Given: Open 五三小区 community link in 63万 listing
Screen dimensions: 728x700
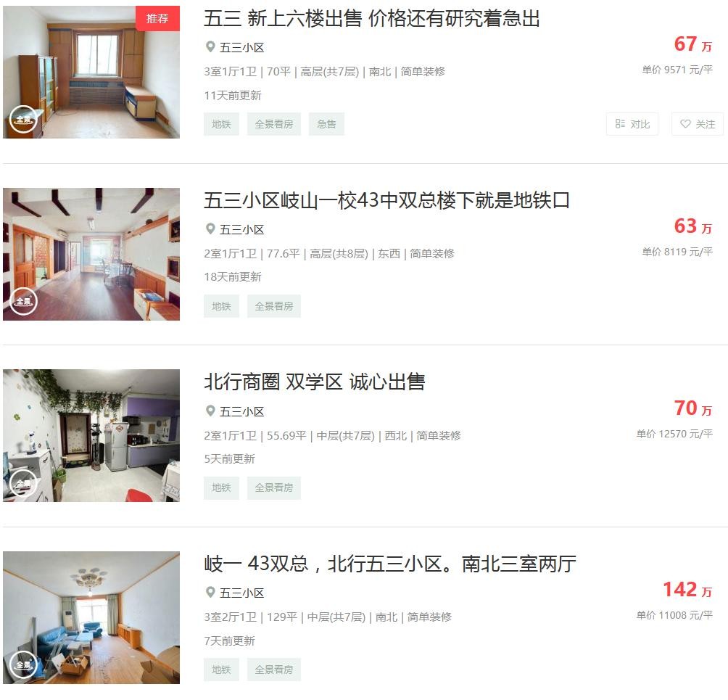Looking at the screenshot, I should coord(242,229).
